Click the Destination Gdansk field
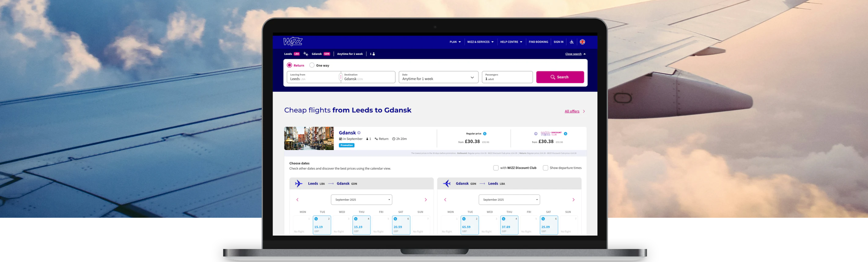 pos(368,77)
